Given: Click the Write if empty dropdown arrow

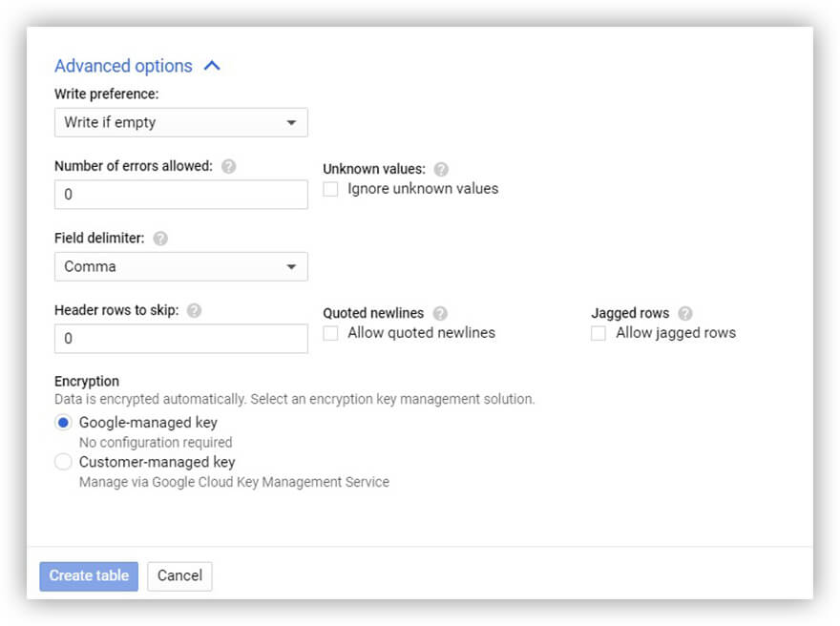Looking at the screenshot, I should tap(291, 123).
